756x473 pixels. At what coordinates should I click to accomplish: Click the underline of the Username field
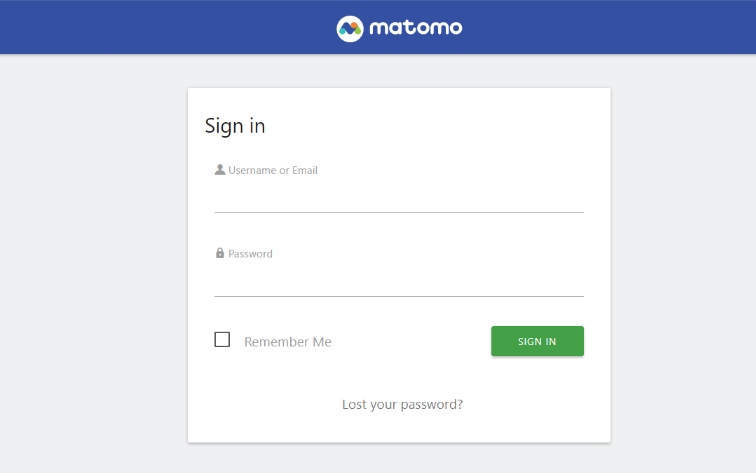pyautogui.click(x=399, y=212)
